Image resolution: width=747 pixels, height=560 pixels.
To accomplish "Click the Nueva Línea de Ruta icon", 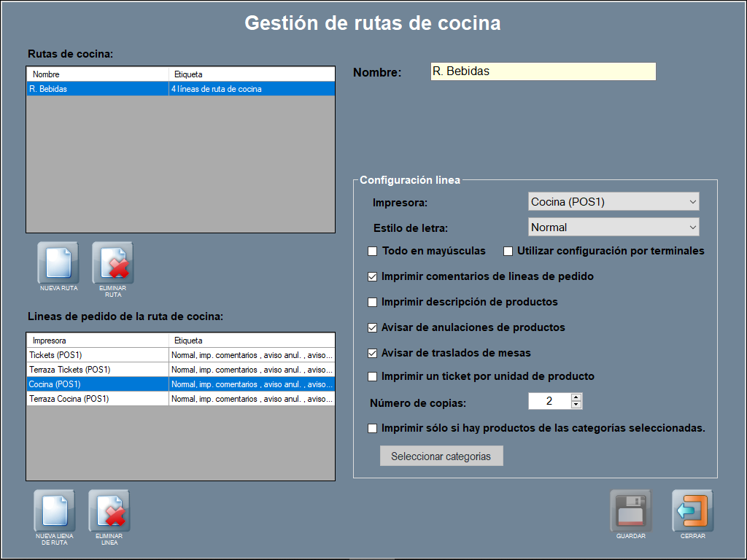I will coord(54,510).
